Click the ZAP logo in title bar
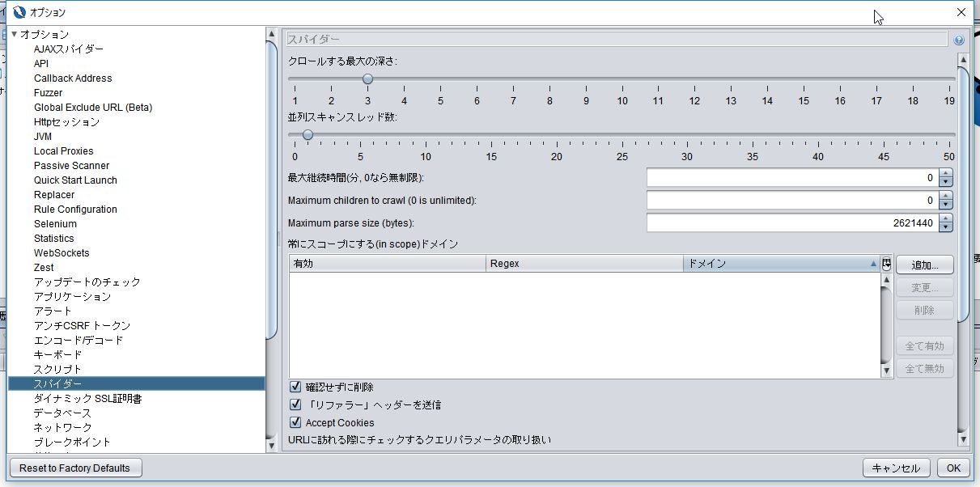 tap(19, 12)
